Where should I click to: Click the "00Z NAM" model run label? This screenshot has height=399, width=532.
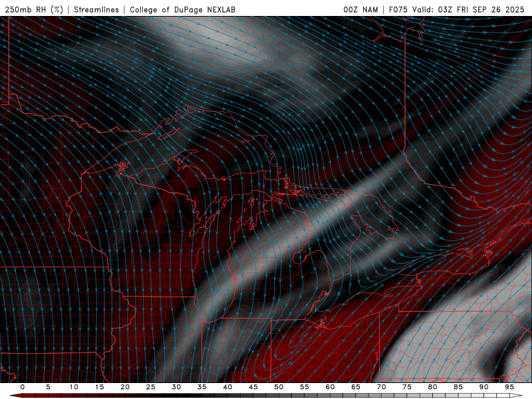(x=360, y=9)
